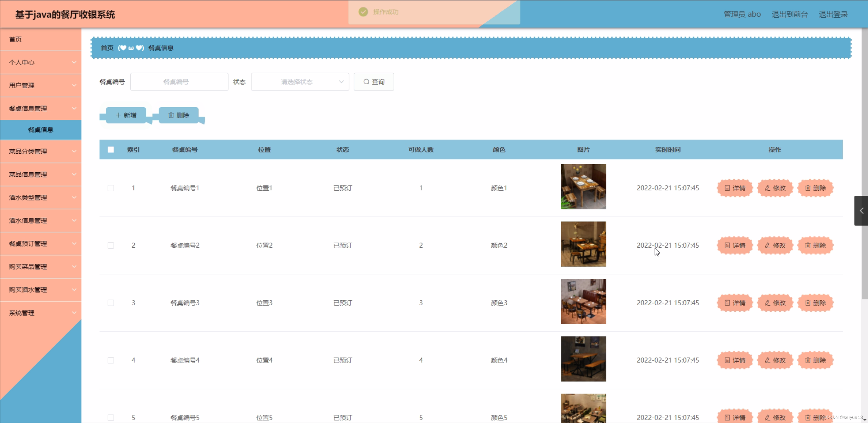Click the 删除 trash button in row 3

coord(815,303)
